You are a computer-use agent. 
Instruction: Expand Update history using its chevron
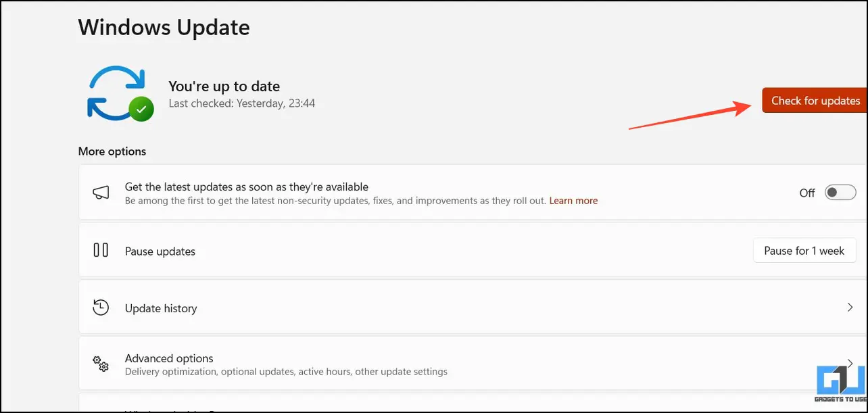tap(850, 307)
